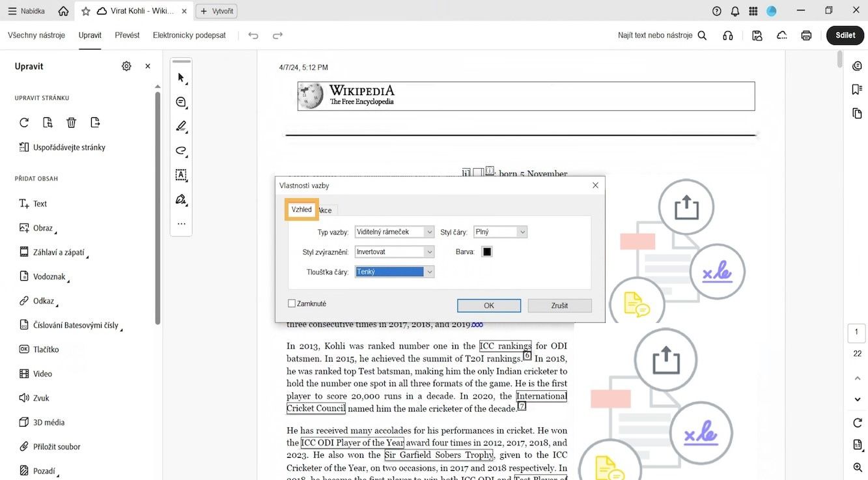Viewport: 868px width, 480px height.
Task: Click the insert page icon
Action: click(x=96, y=122)
